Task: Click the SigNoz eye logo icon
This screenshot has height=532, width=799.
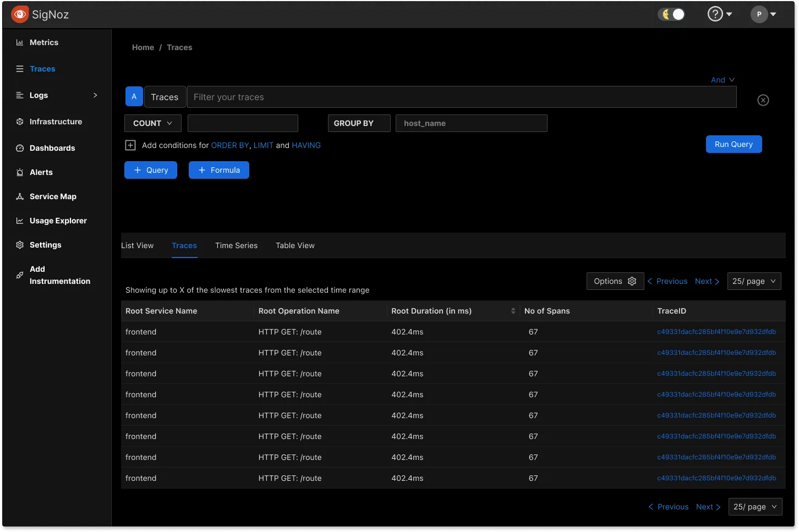Action: click(x=20, y=14)
